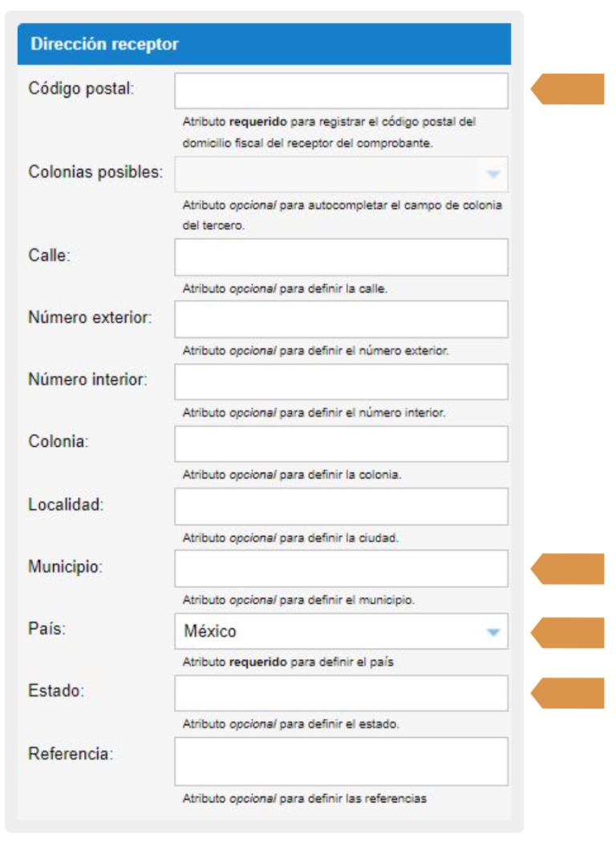Select the Municipio text input box
616x843 pixels.
(x=341, y=569)
